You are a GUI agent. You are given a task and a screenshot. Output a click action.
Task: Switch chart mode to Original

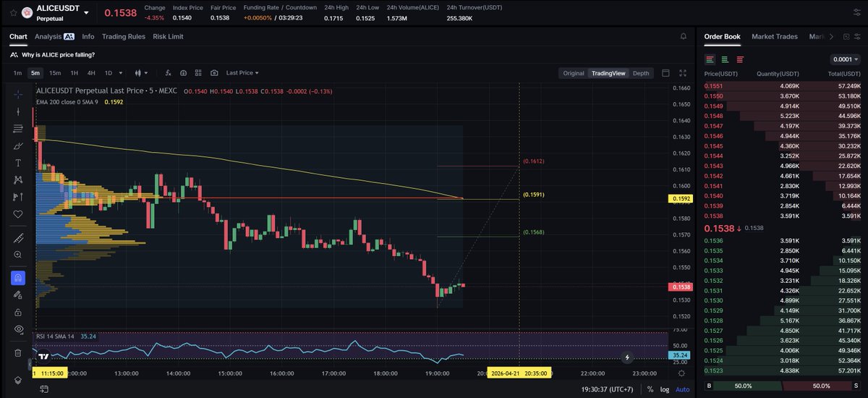574,73
